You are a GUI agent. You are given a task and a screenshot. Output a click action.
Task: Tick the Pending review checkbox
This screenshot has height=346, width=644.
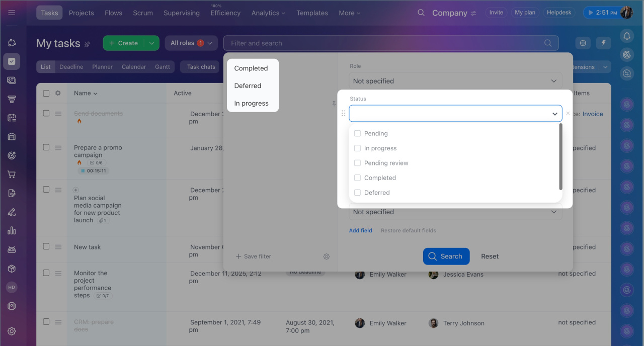pyautogui.click(x=357, y=163)
